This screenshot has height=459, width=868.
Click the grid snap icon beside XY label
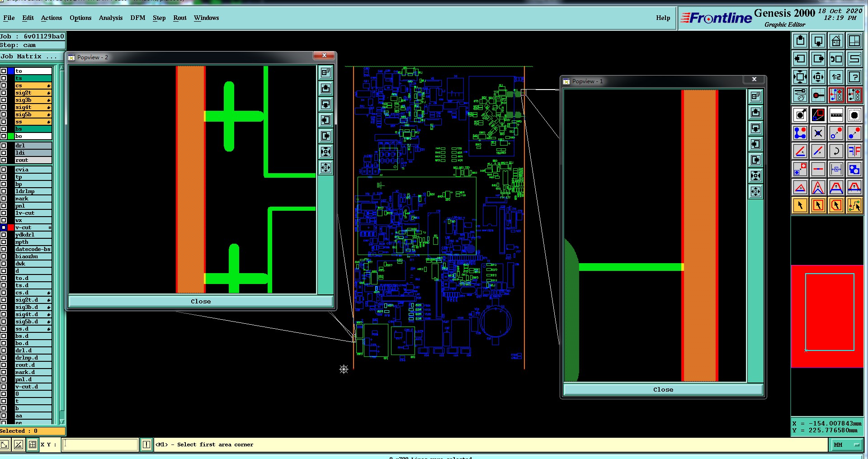33,445
